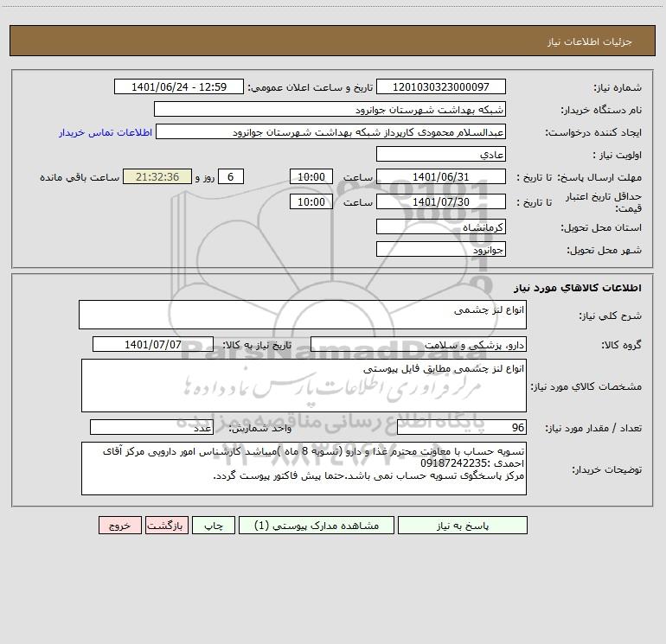Click the تاریخ نیاز به کالا label
Image resolution: width=666 pixels, height=644 pixels.
point(257,345)
